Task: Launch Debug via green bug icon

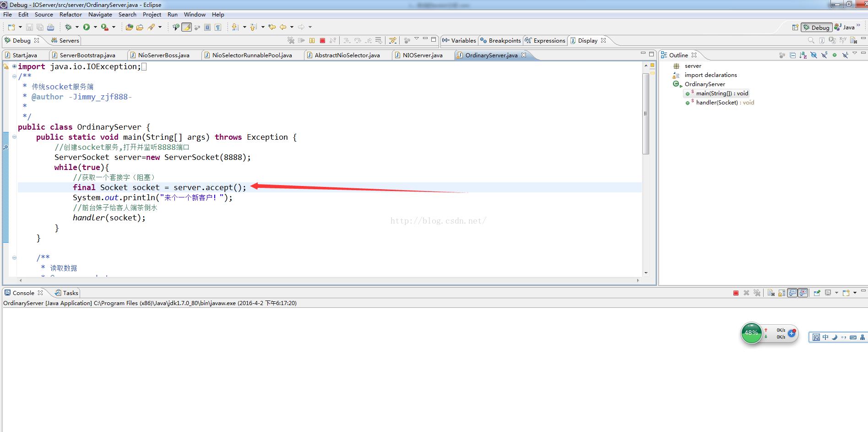Action: (68, 27)
